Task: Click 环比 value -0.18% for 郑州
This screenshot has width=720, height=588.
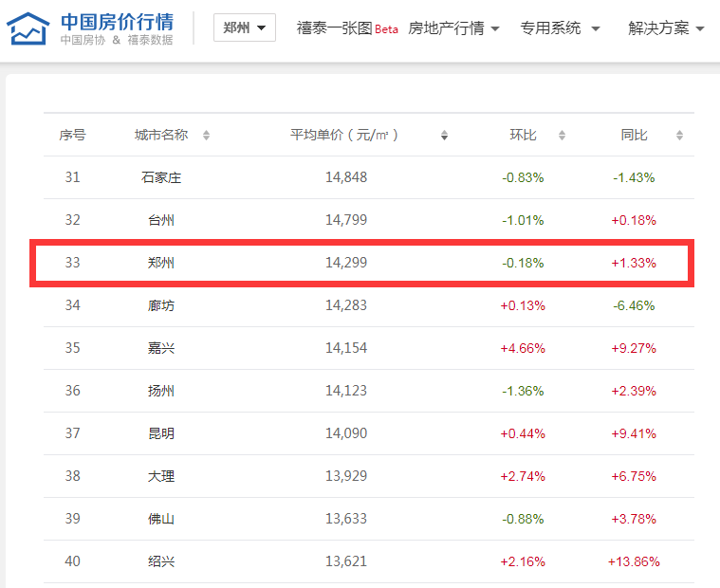Action: (523, 263)
